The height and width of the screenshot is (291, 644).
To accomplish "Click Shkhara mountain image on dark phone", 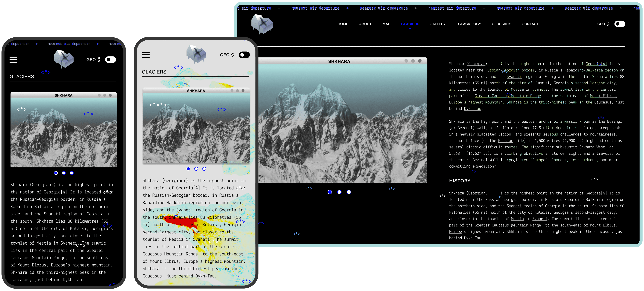I will 64,133.
